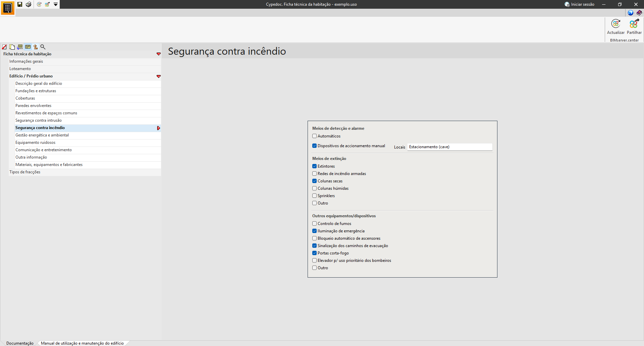Viewport: 644px width, 346px height.
Task: Open Informações gerais in the tree
Action: click(26, 61)
